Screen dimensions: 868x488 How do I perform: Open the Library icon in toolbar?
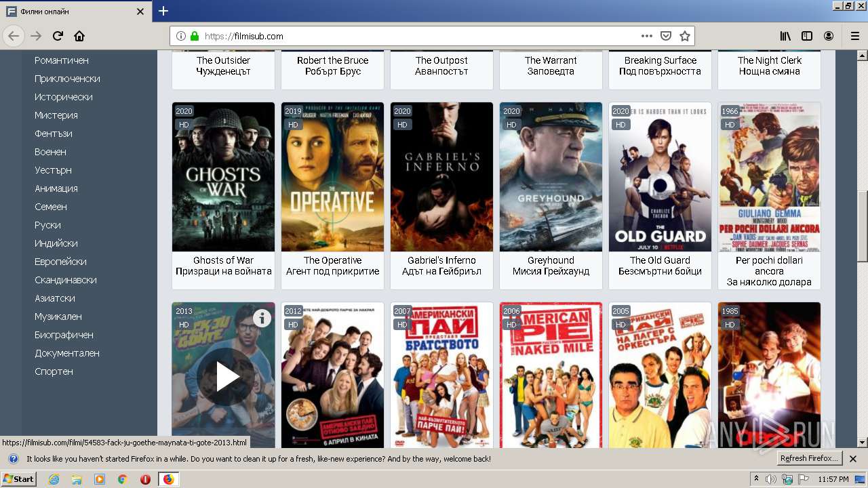pyautogui.click(x=785, y=36)
